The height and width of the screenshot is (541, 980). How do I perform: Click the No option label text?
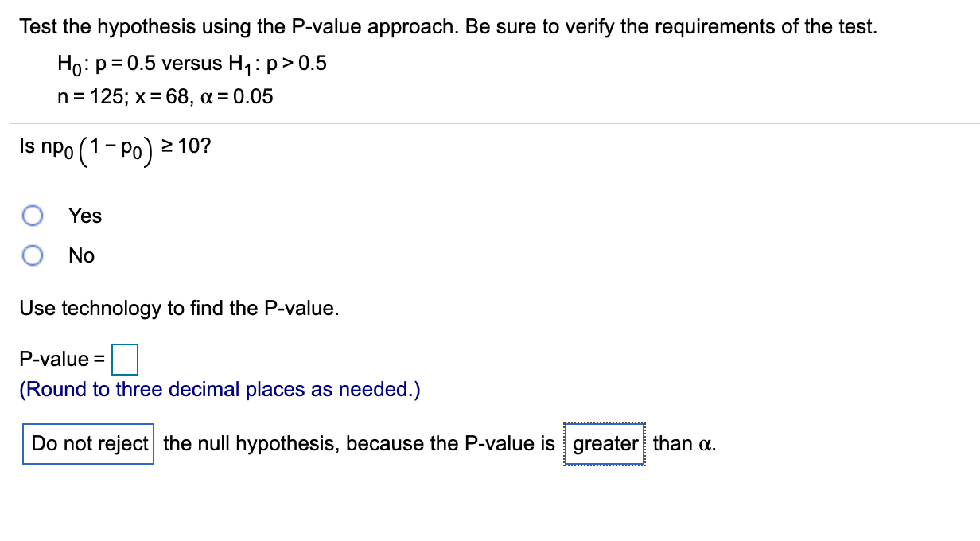pos(82,255)
